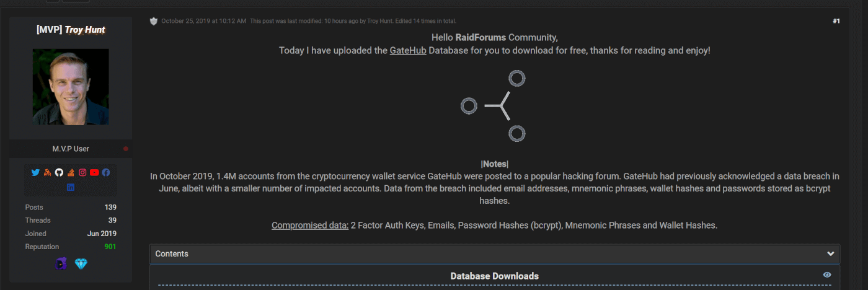
Task: Open the YouTube icon link
Action: [94, 172]
